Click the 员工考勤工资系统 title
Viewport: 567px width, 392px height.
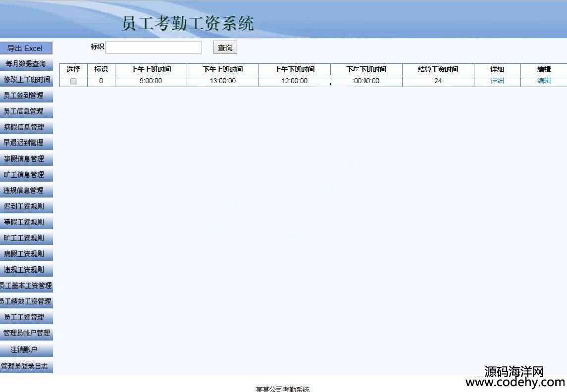[187, 23]
